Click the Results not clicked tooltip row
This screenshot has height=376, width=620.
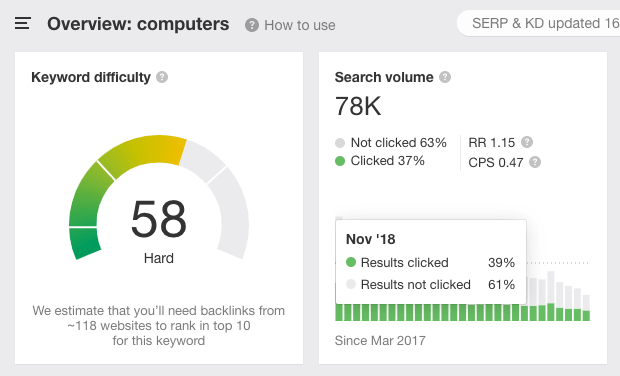[x=430, y=285]
